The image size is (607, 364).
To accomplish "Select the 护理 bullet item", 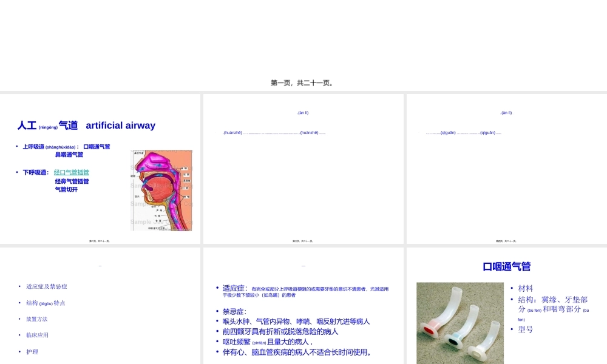I will pos(32,351).
